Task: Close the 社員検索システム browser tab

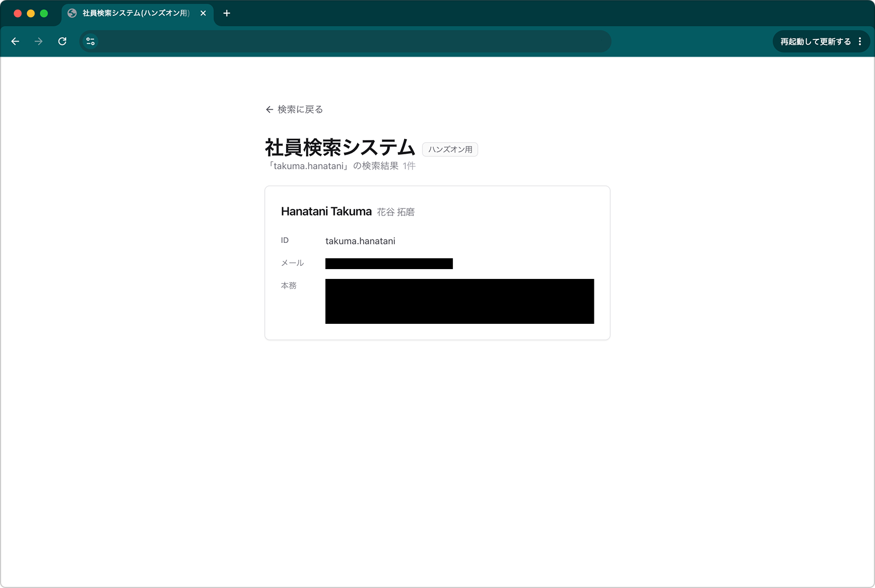Action: point(203,13)
